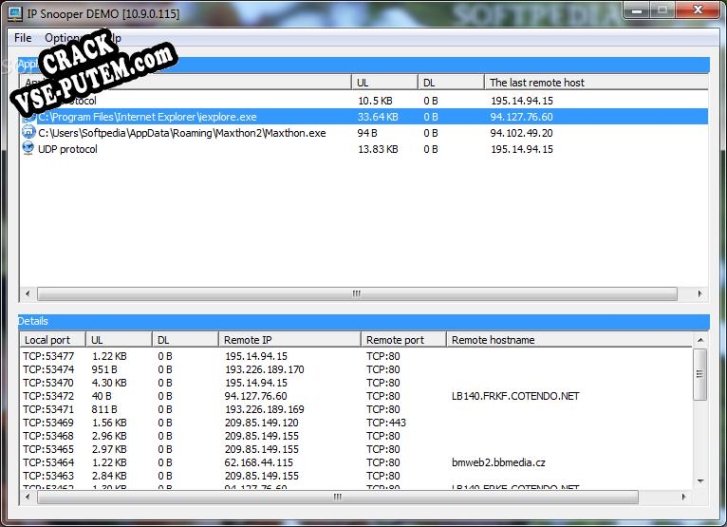The image size is (727, 527).
Task: Click the 13.83 KB upload value
Action: (x=377, y=149)
